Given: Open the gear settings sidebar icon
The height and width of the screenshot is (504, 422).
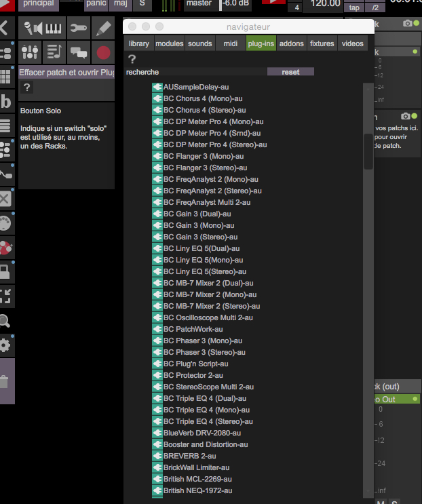Looking at the screenshot, I should pyautogui.click(x=5, y=345).
